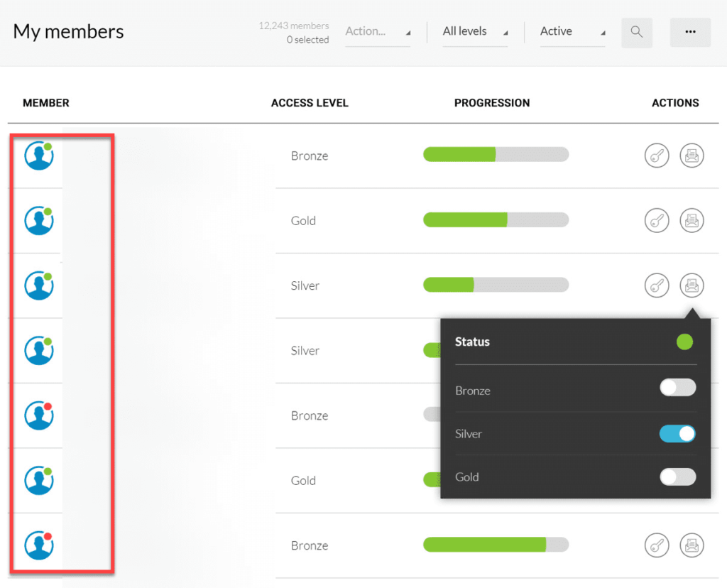Sort by ACCESS LEVEL column header

coord(310,103)
